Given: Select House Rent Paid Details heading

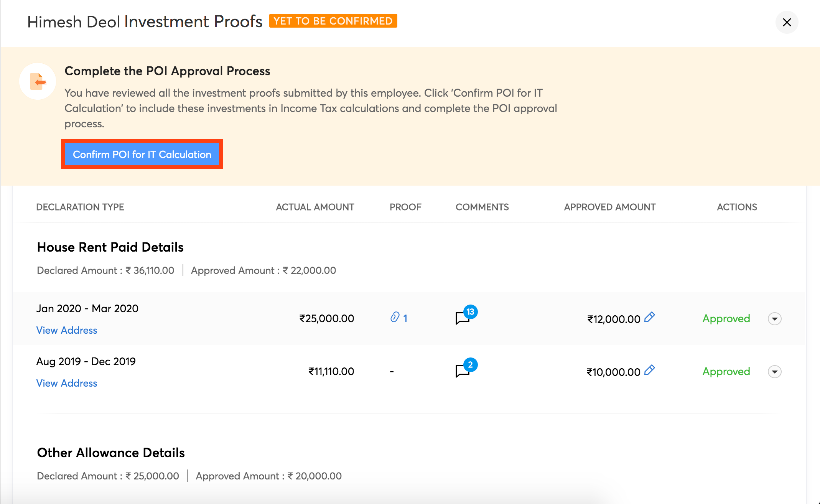Looking at the screenshot, I should (110, 247).
